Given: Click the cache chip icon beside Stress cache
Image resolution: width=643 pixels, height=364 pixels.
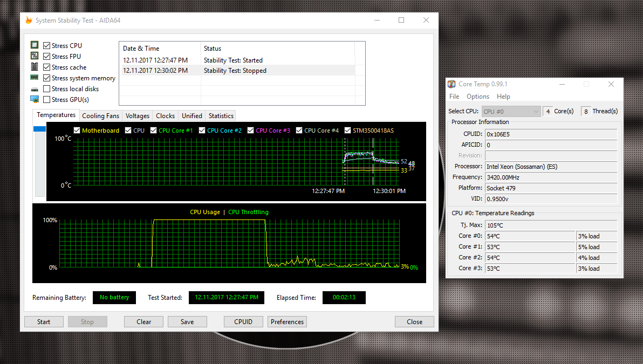Looking at the screenshot, I should 35,66.
